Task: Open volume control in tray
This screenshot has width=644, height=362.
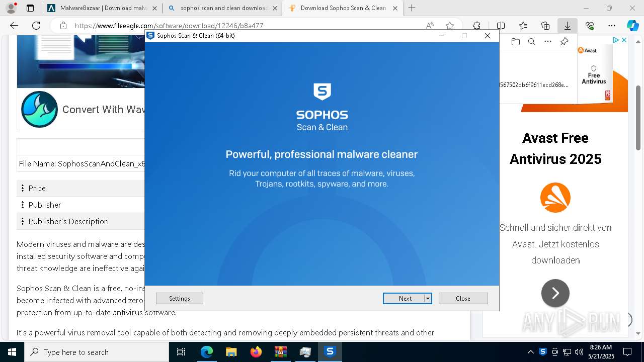Action: [579, 352]
